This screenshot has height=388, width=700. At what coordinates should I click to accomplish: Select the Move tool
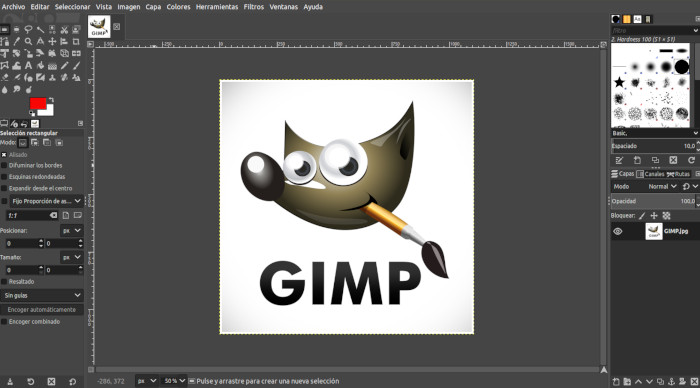click(52, 42)
